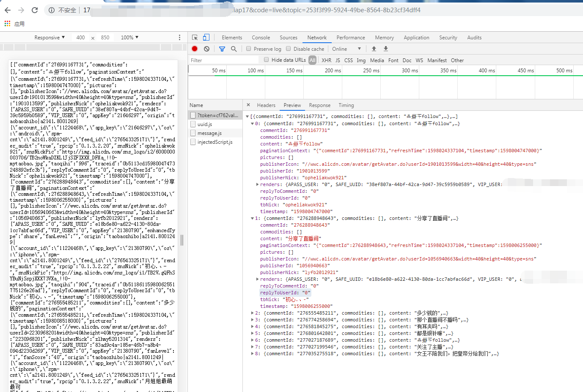This screenshot has height=392, width=583.
Task: Open the Memory panel
Action: pos(384,38)
